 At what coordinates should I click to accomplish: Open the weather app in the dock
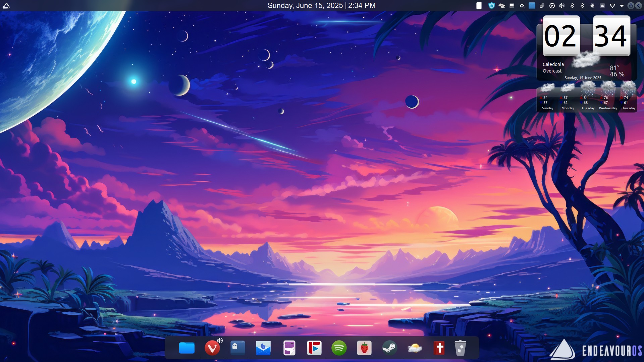tap(415, 348)
